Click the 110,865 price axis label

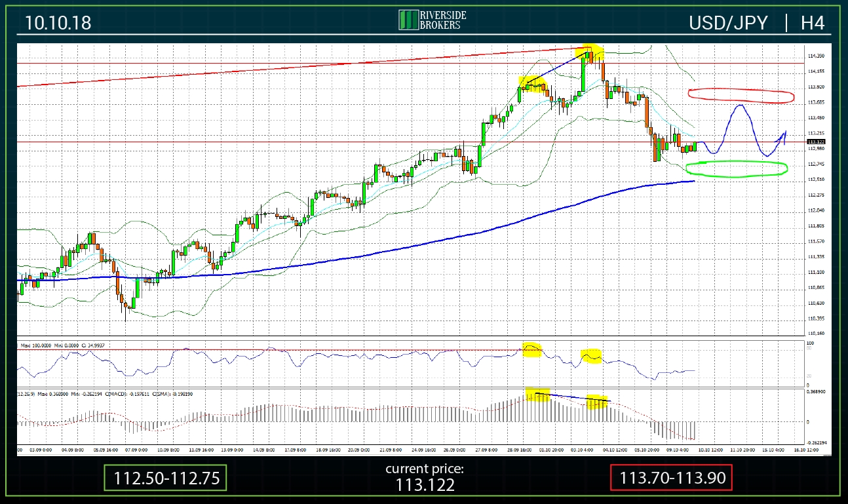point(816,288)
